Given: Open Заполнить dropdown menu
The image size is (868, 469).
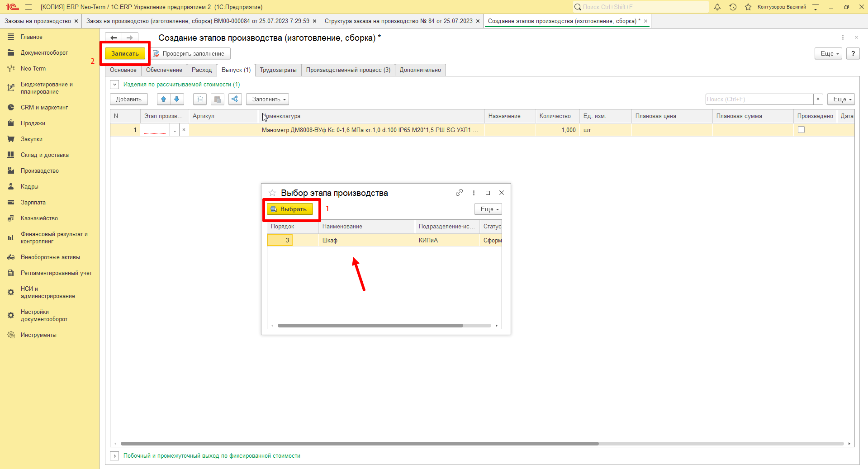Looking at the screenshot, I should [268, 99].
